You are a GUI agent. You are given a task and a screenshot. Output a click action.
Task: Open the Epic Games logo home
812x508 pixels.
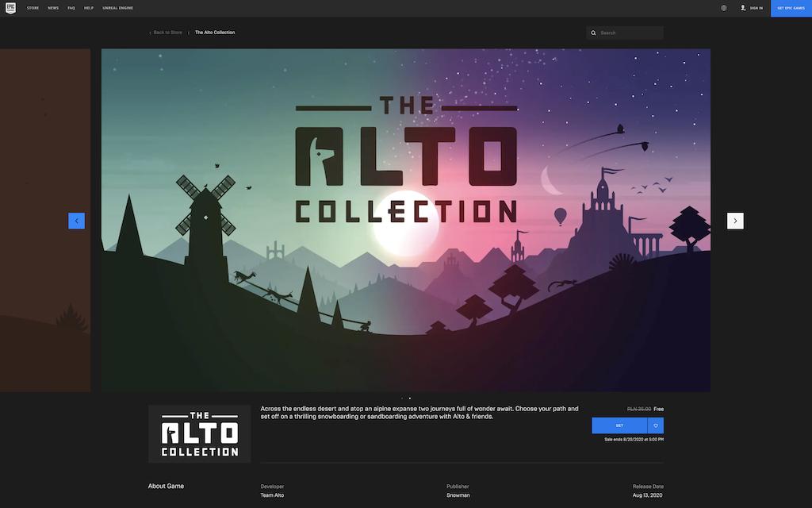(x=10, y=8)
